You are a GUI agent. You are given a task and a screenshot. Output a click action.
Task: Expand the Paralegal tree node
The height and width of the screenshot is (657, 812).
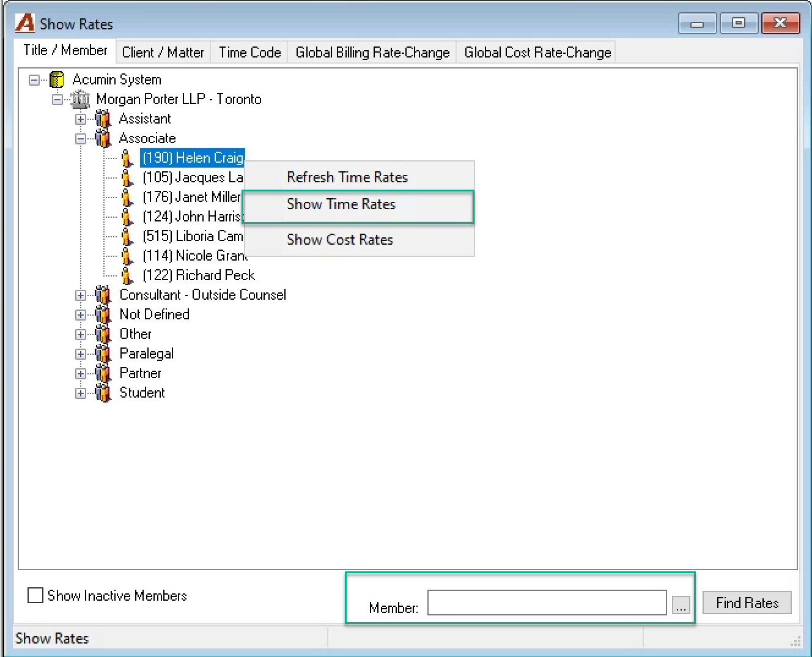click(81, 354)
